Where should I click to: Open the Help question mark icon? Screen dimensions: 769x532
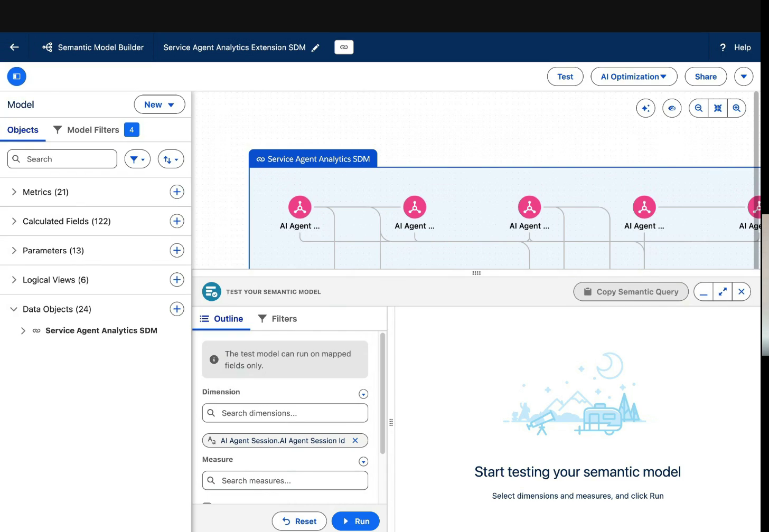723,47
